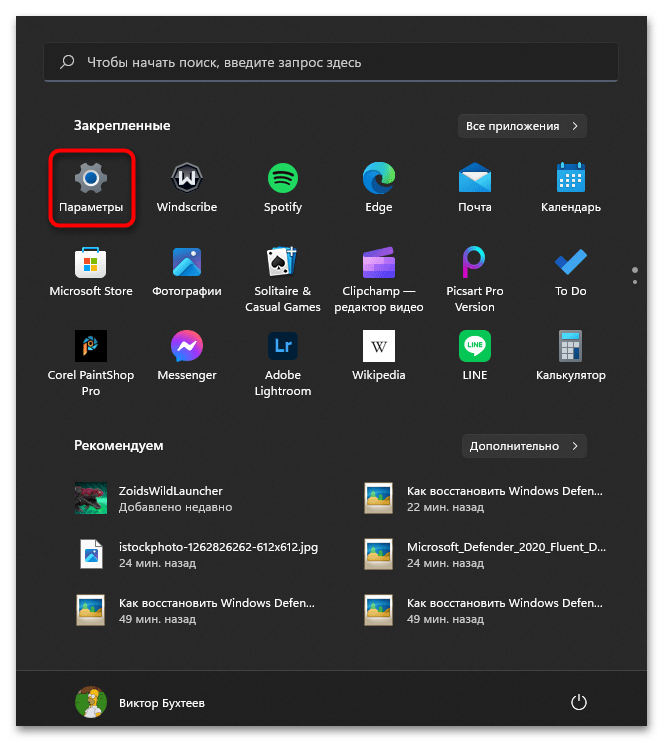Open the Почта mail app
The width and height of the screenshot is (663, 742).
point(475,188)
